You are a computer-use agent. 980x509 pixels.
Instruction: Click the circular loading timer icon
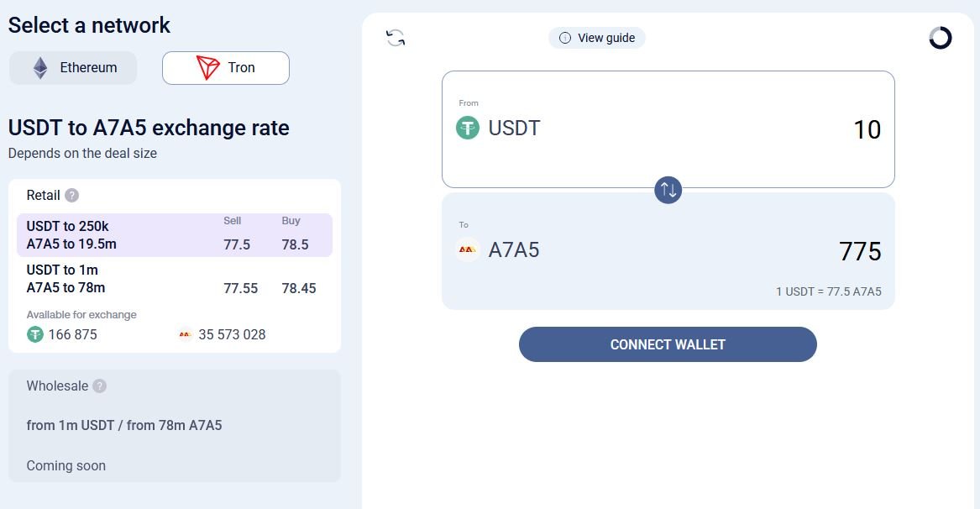(x=940, y=38)
